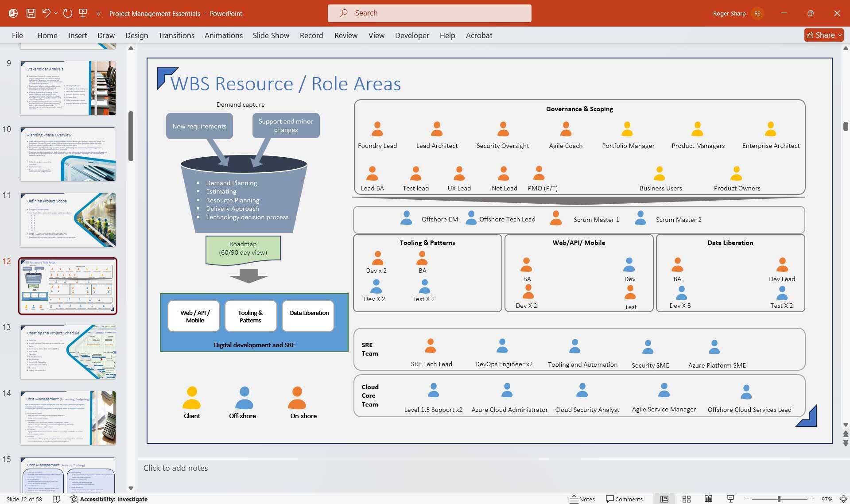Undo the last action
The height and width of the screenshot is (504, 850).
coord(46,13)
